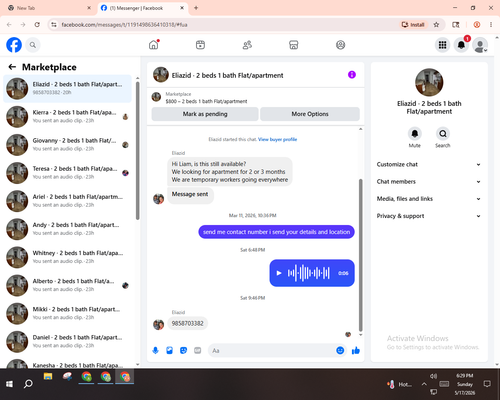Expand Privacy & support section

point(429,216)
